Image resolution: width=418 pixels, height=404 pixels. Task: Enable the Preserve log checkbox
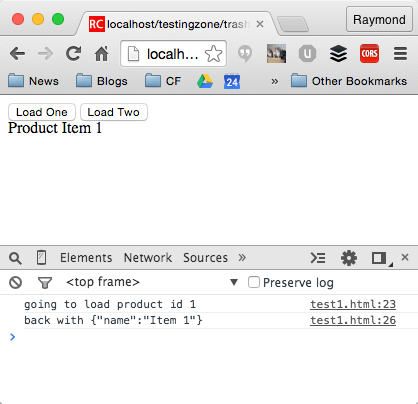point(254,282)
